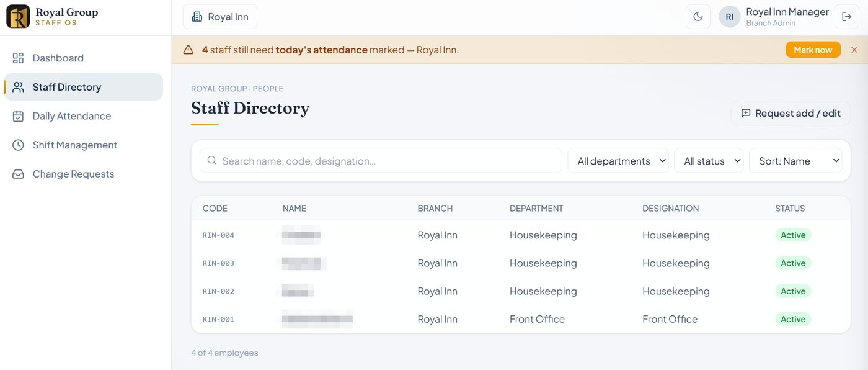This screenshot has height=370, width=868.
Task: Click the Front Office department cell of RIN-001
Action: 537,319
